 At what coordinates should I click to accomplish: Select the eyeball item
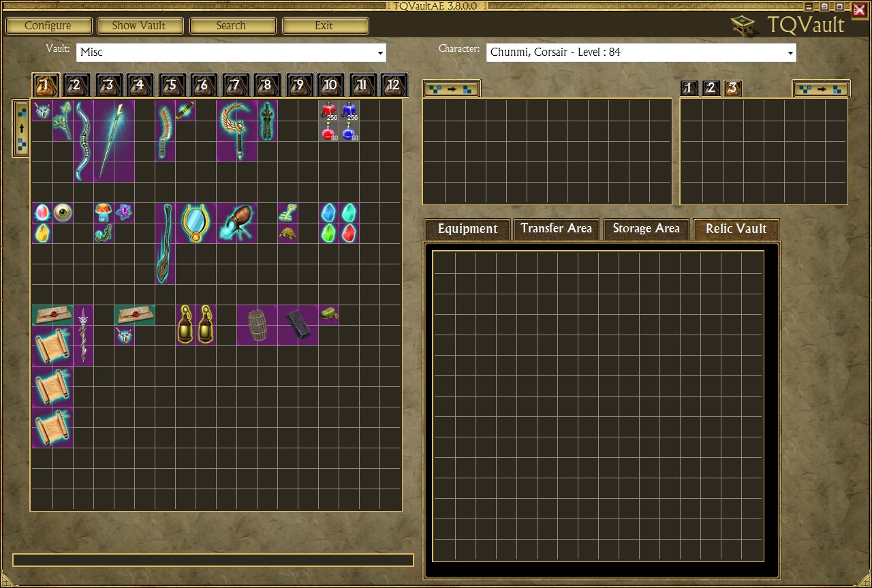63,213
